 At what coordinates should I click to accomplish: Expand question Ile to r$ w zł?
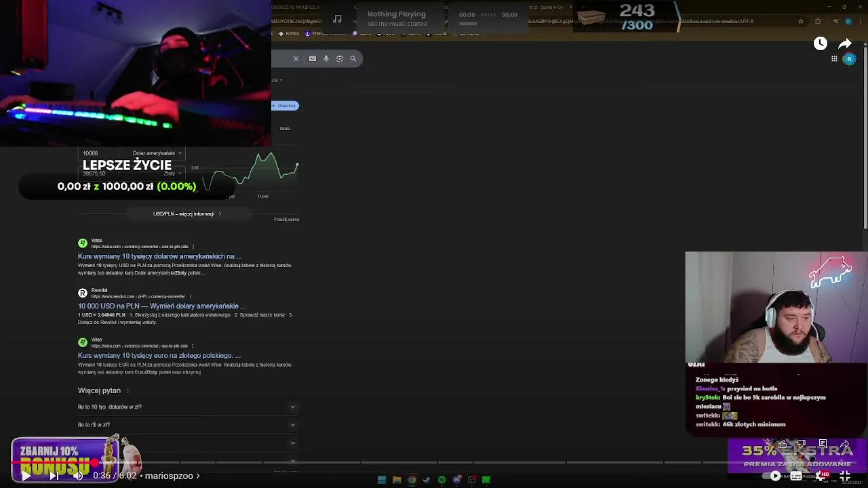[x=187, y=425]
